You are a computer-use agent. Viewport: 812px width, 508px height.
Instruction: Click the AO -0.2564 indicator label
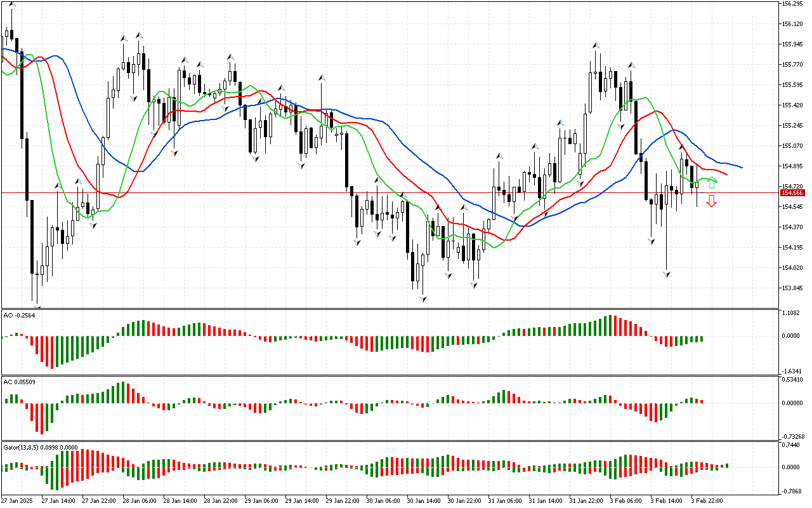[x=18, y=315]
